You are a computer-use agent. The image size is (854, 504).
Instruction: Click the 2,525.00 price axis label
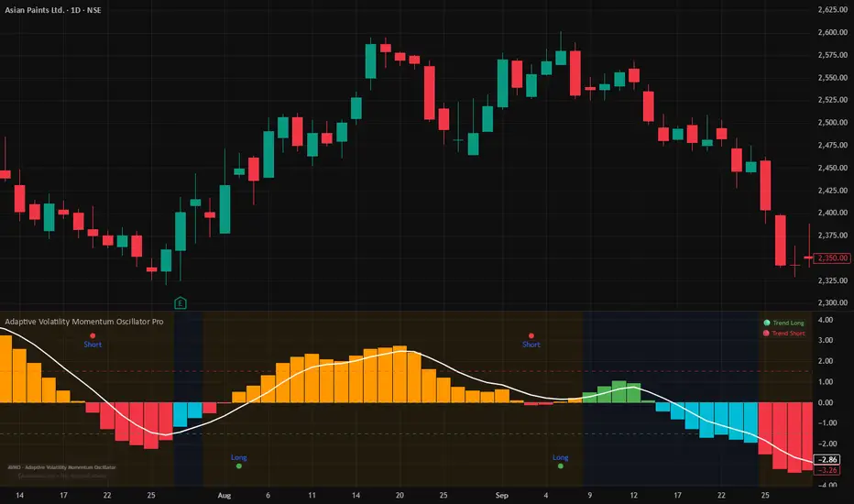tap(833, 100)
